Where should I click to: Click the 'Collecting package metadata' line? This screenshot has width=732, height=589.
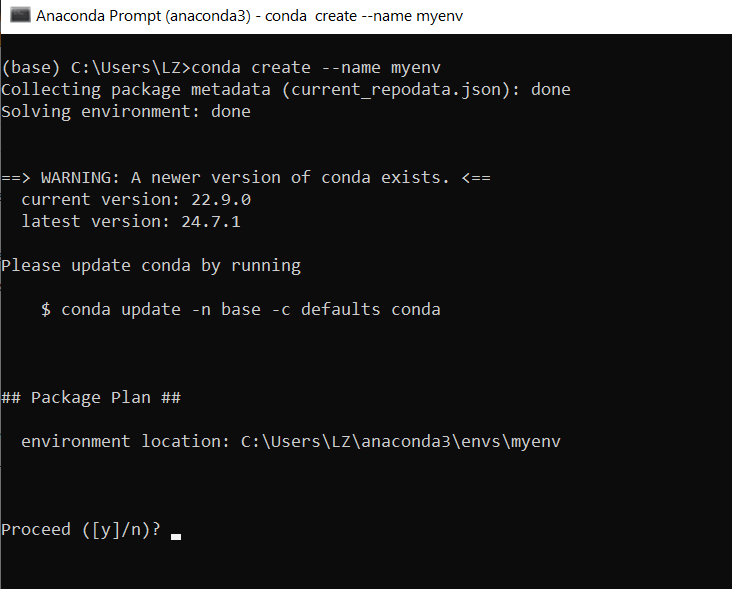286,90
